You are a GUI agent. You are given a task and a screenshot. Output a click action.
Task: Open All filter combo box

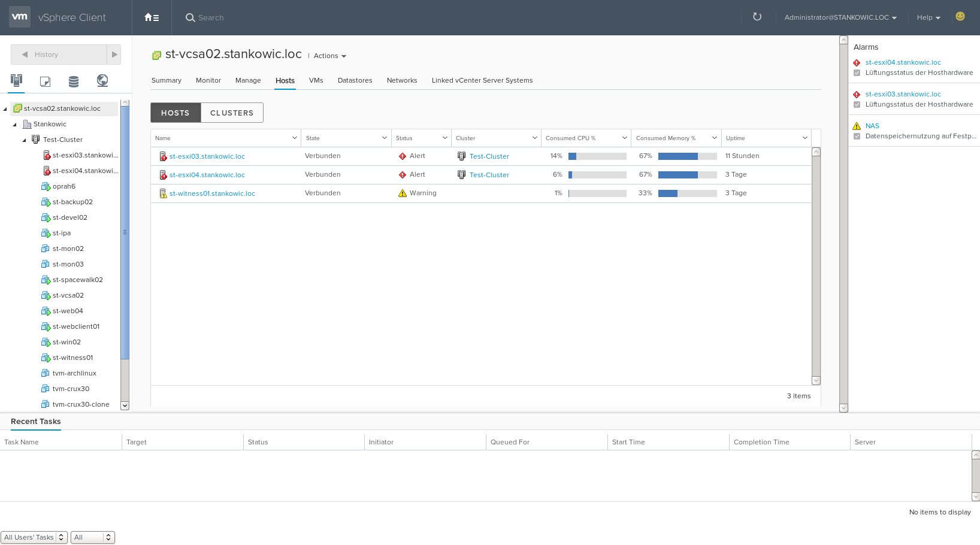point(92,537)
